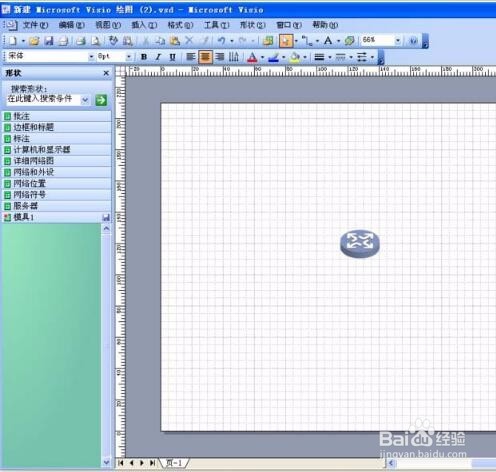
Task: Open the 批注 stencil
Action: [x=57, y=116]
